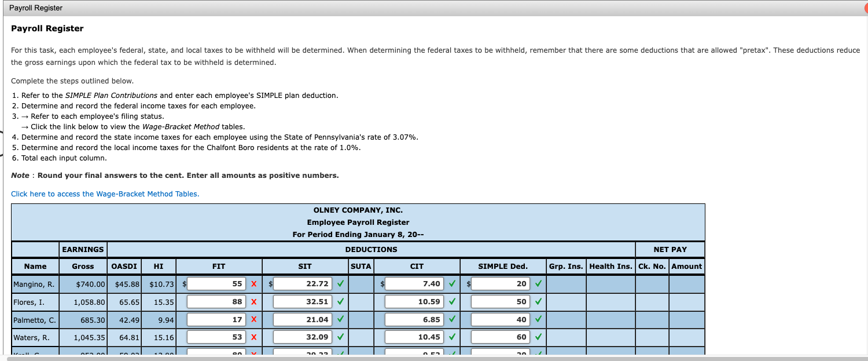Screen dimensions: 868x361
Task: Click red X beside Palmetto's FIT field
Action: tap(255, 319)
